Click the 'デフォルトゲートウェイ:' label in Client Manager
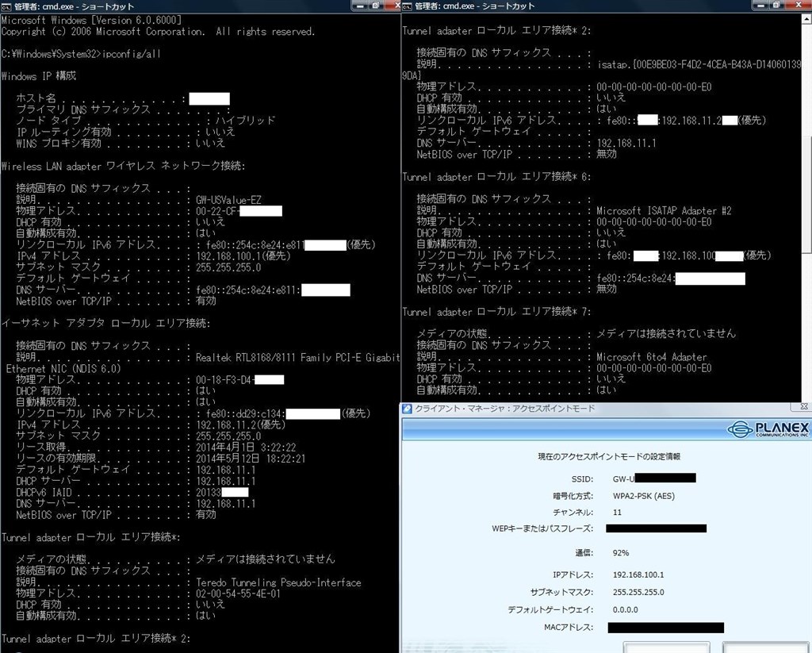Image resolution: width=812 pixels, height=653 pixels. pos(550,610)
